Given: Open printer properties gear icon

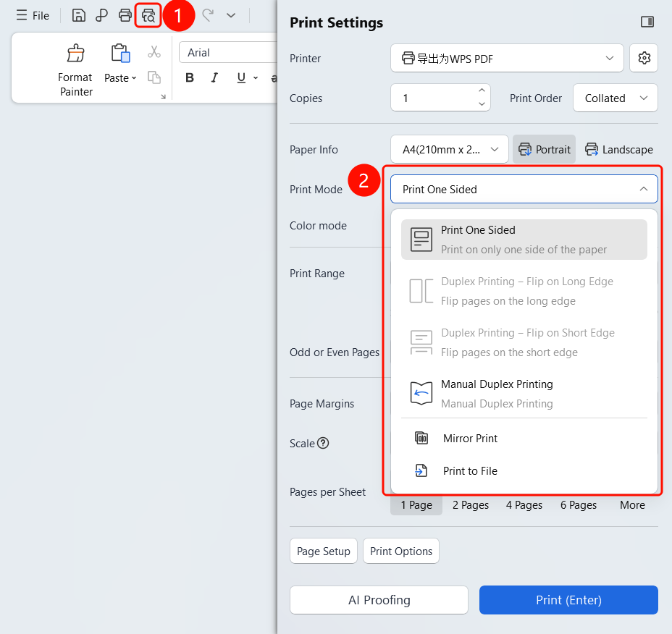Looking at the screenshot, I should tap(644, 58).
